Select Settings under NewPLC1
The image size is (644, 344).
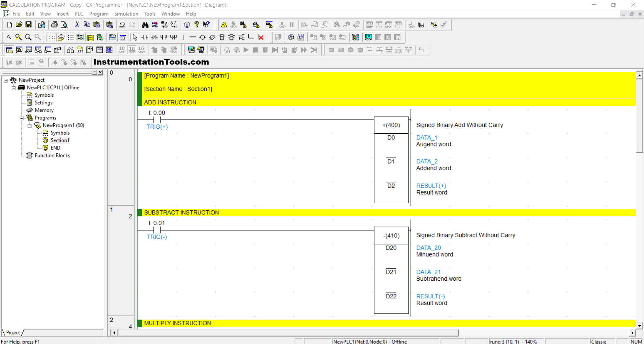pyautogui.click(x=44, y=102)
